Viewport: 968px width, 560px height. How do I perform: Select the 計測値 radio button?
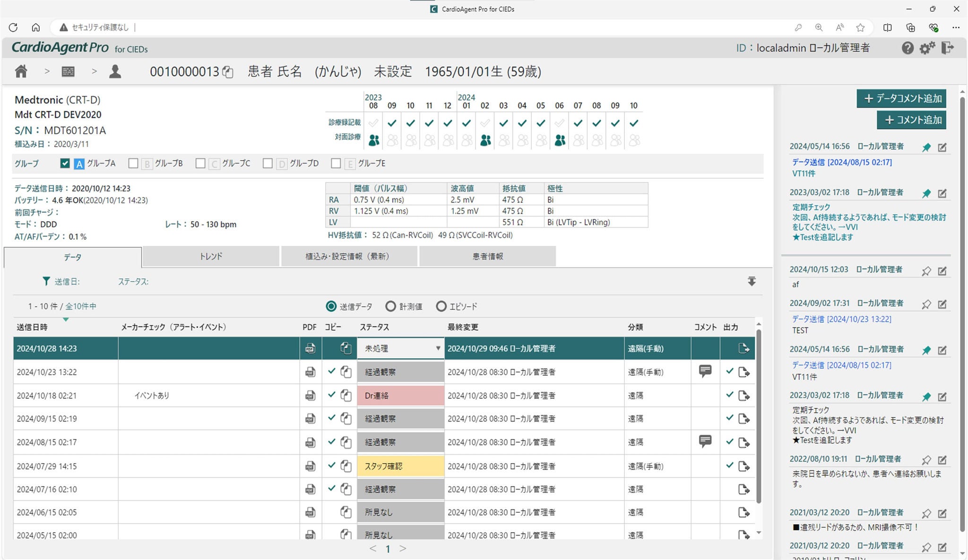(390, 306)
